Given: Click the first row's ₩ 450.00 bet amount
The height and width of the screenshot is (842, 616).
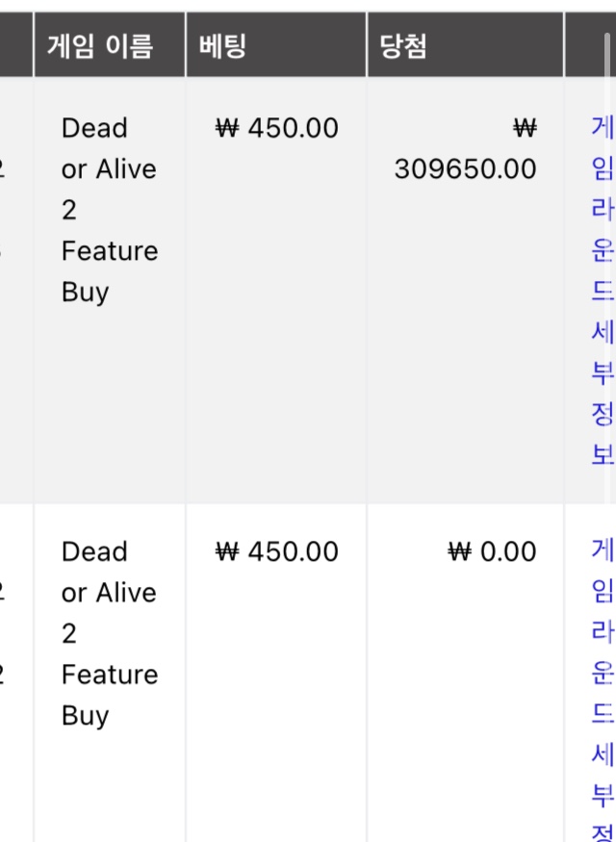Looking at the screenshot, I should (276, 128).
